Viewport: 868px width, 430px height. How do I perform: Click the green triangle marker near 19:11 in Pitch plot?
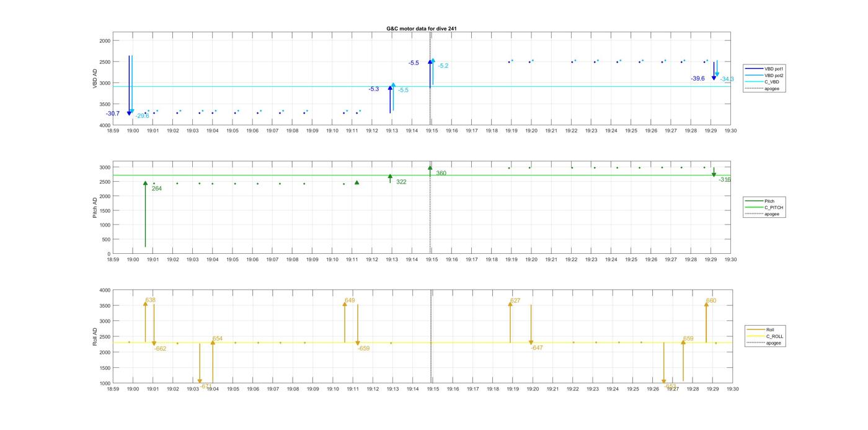click(356, 182)
